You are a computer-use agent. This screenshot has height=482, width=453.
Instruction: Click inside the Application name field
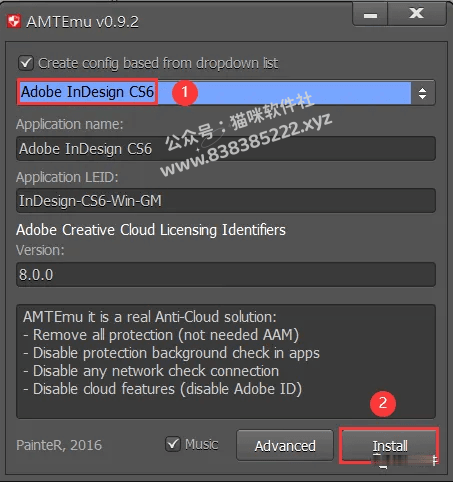click(x=226, y=149)
